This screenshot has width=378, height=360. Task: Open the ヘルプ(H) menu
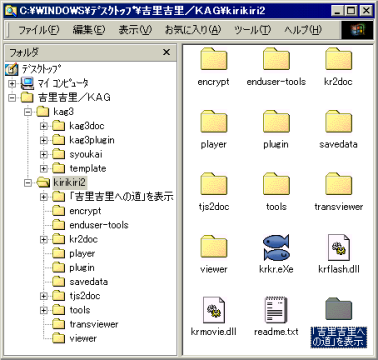point(303,30)
